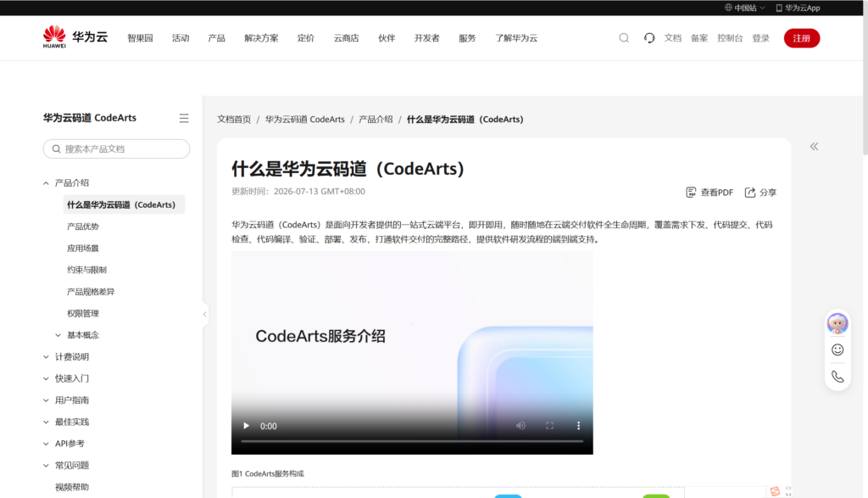Click the orange S icon near diagram
Viewport: 868px width, 498px height.
775,491
